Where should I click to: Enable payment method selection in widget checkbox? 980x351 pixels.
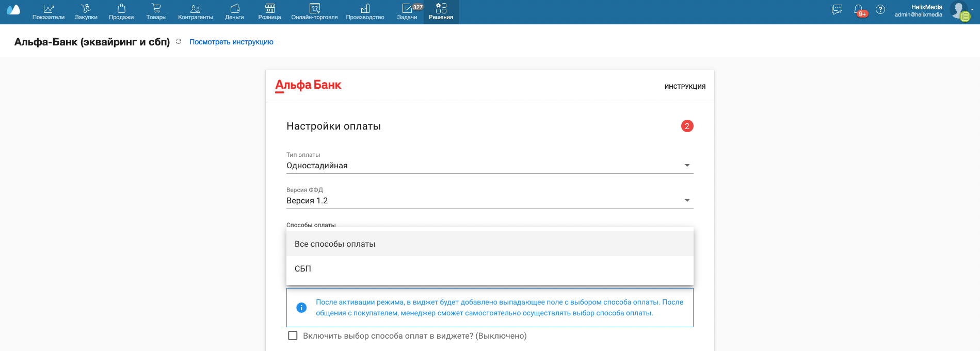(x=293, y=336)
